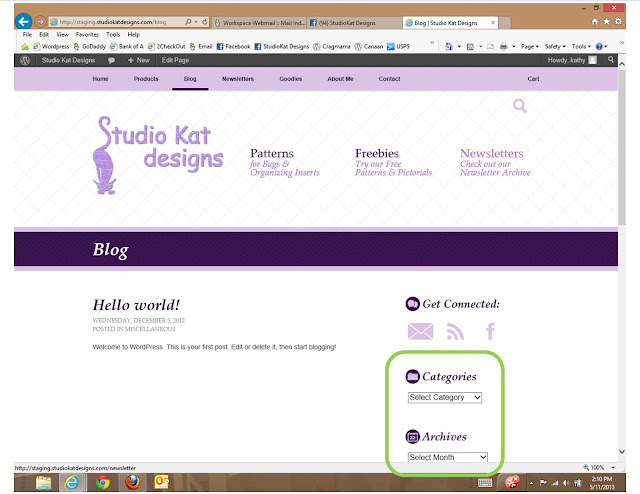Show hidden tray icons arrow
This screenshot has height=494, width=640.
coord(531,483)
